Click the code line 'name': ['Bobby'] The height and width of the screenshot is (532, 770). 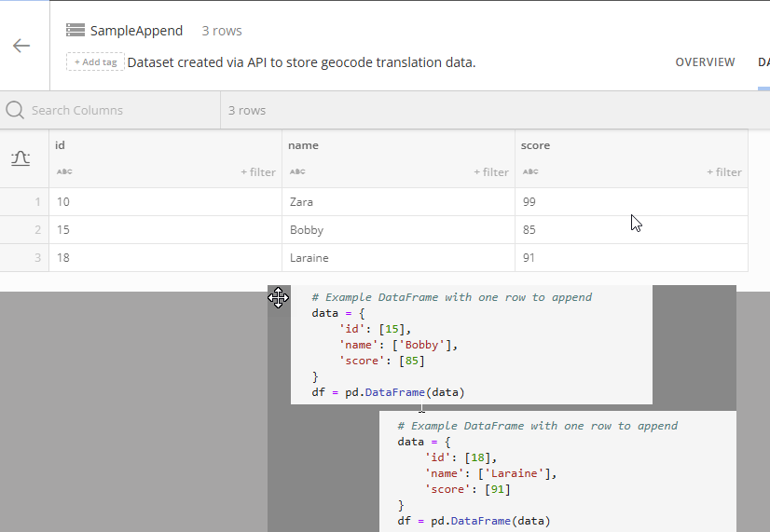tap(398, 345)
